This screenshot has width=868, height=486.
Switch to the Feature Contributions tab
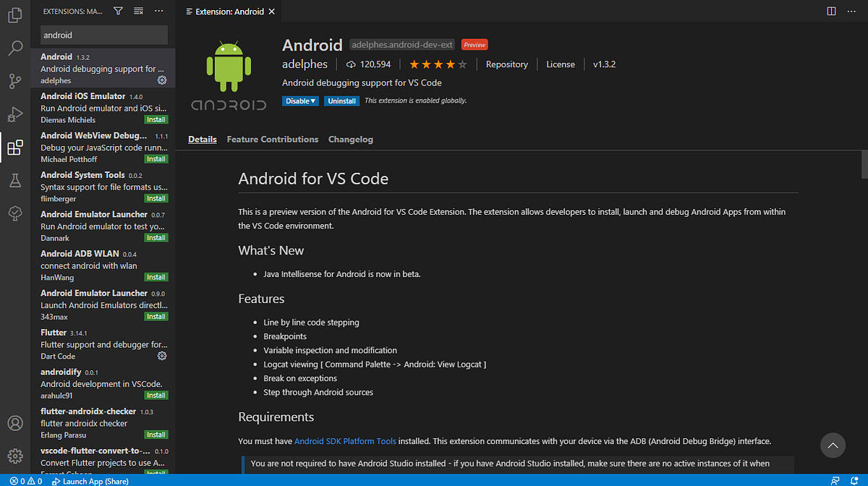pos(272,139)
